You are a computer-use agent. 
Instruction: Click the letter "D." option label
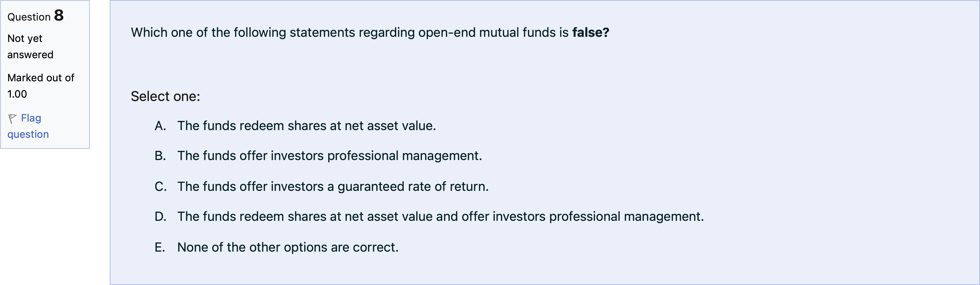[x=160, y=217]
